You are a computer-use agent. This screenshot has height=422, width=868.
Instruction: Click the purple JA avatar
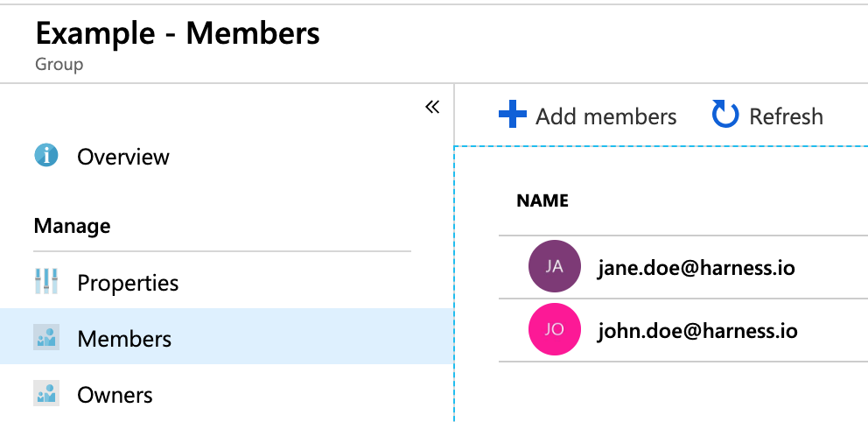[x=554, y=266]
